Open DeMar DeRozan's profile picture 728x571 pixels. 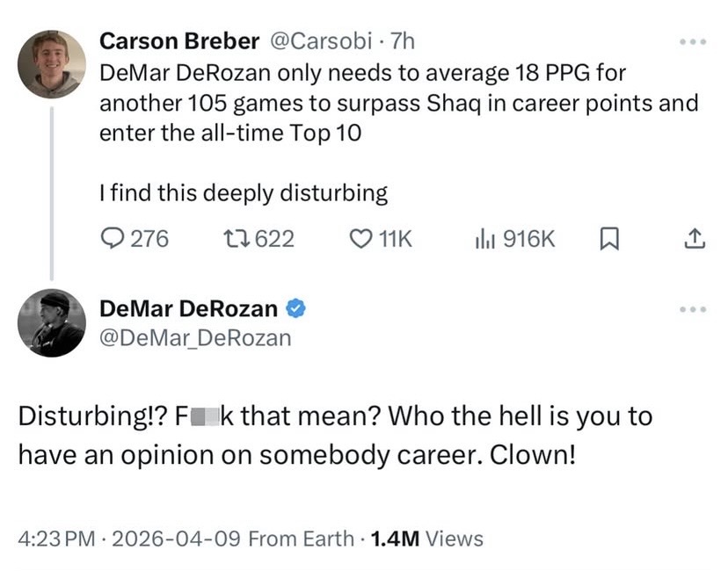click(x=52, y=323)
